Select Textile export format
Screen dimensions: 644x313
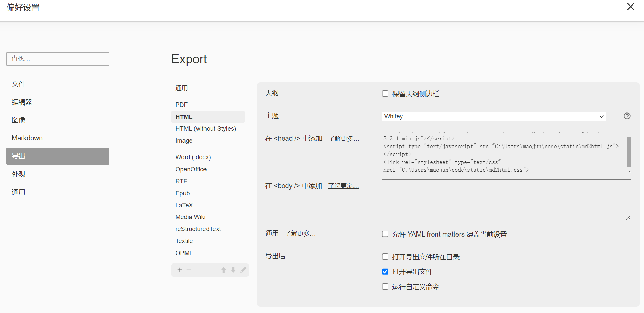click(x=208, y=241)
